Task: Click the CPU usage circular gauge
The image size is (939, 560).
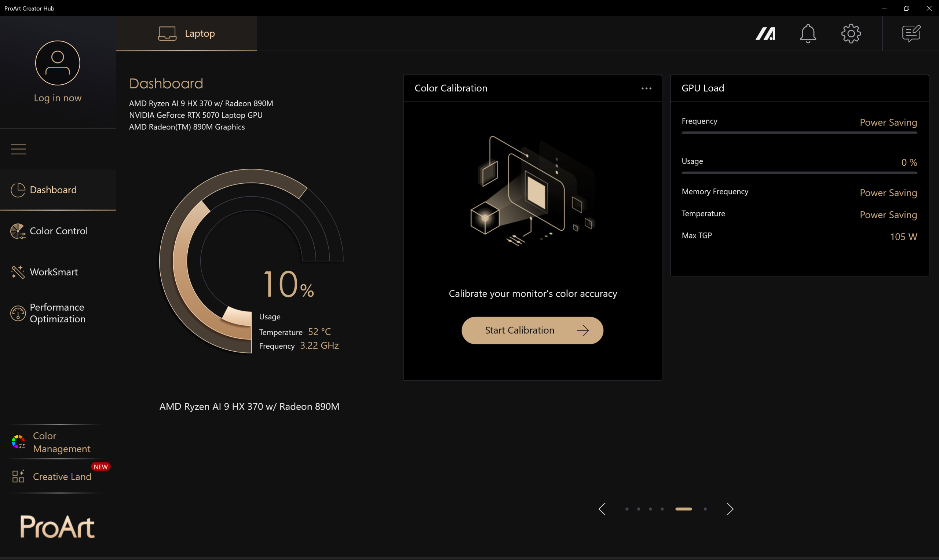Action: pyautogui.click(x=251, y=261)
